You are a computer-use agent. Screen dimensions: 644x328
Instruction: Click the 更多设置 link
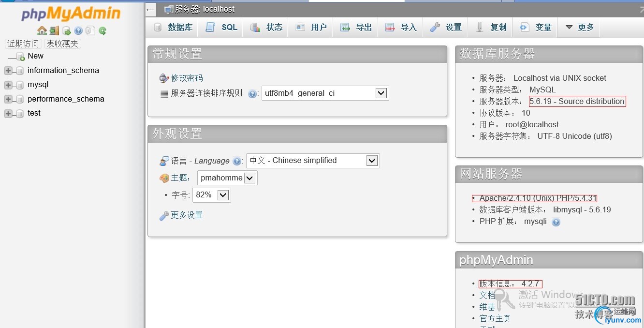pyautogui.click(x=187, y=215)
